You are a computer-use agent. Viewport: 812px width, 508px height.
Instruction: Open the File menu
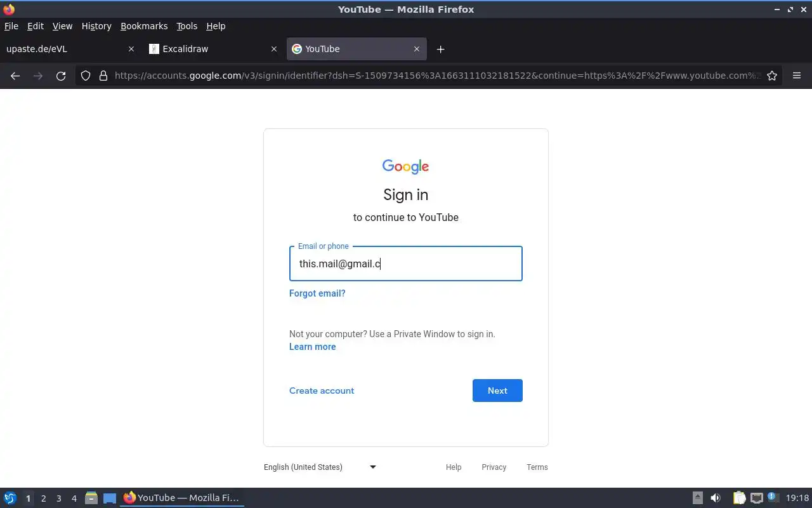(11, 26)
